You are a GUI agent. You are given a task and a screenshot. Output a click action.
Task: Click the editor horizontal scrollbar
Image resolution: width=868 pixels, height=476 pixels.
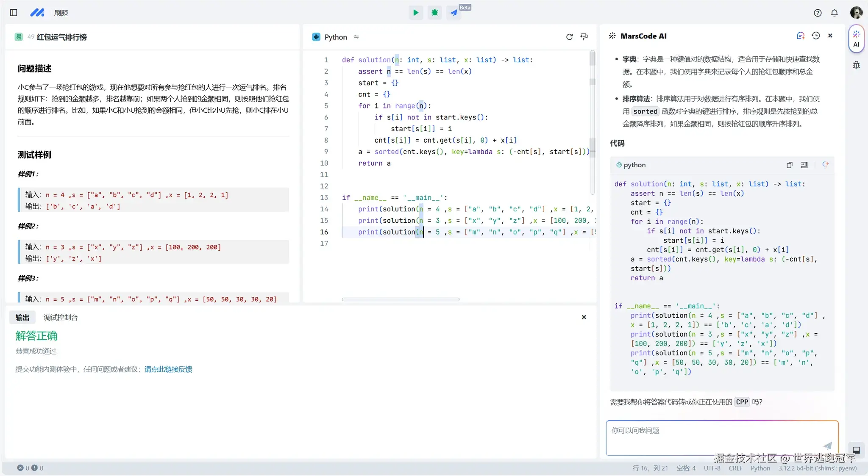point(401,299)
